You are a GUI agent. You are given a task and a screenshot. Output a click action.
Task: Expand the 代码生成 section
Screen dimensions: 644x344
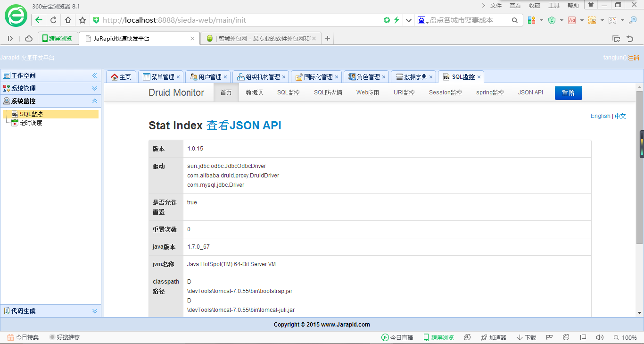click(51, 311)
